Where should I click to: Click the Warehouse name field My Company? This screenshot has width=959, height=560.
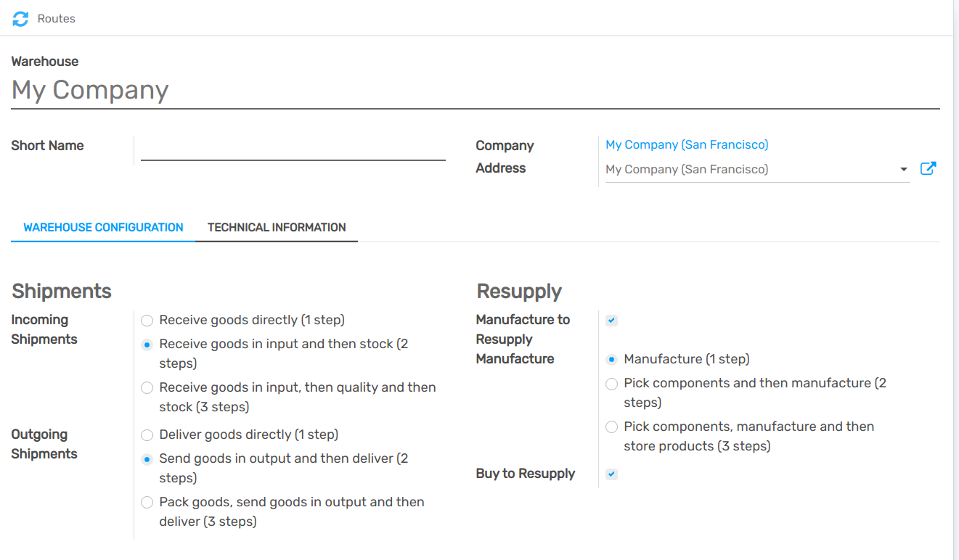point(475,90)
